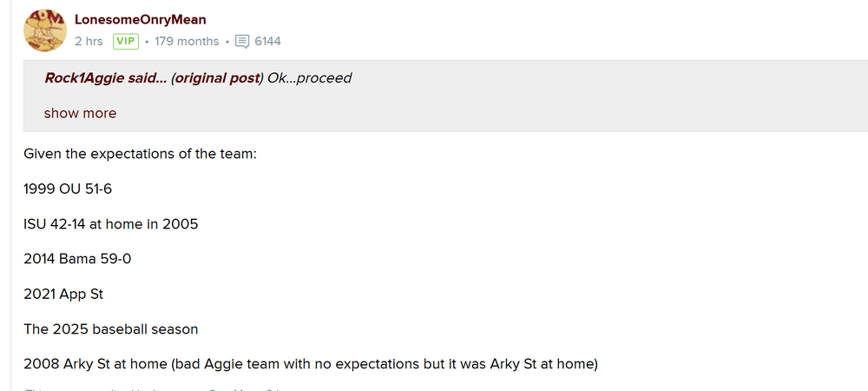Viewport: 868px width, 391px height.
Task: Click the 6144 post count number
Action: point(267,41)
